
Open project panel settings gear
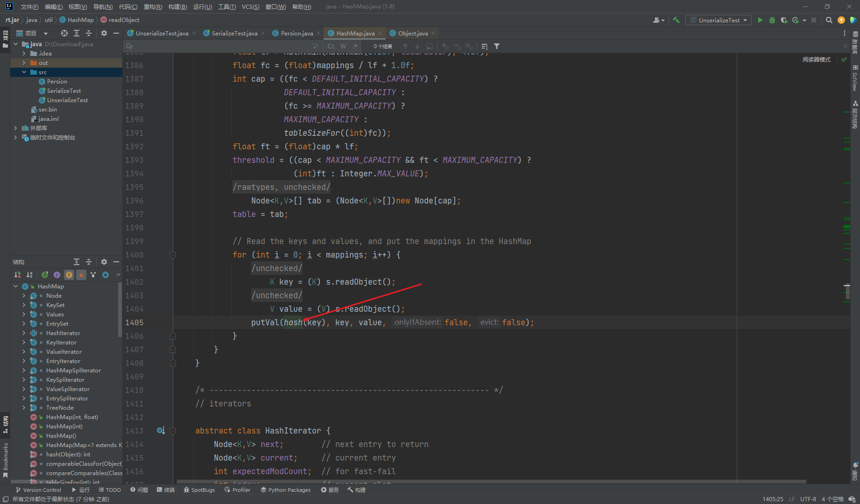[104, 33]
